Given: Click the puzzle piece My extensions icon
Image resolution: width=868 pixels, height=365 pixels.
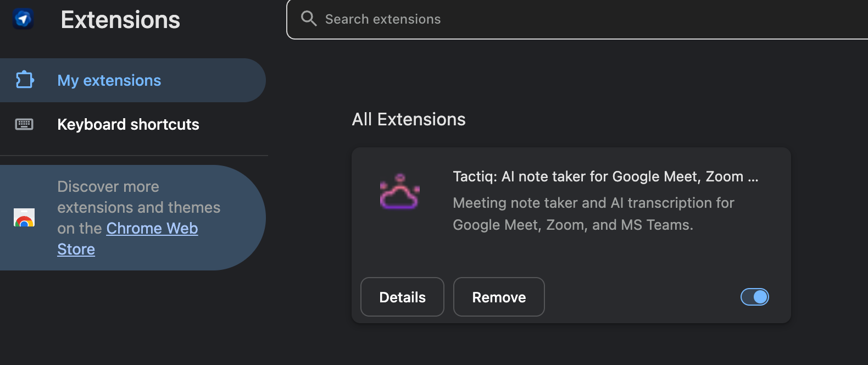Looking at the screenshot, I should (25, 80).
